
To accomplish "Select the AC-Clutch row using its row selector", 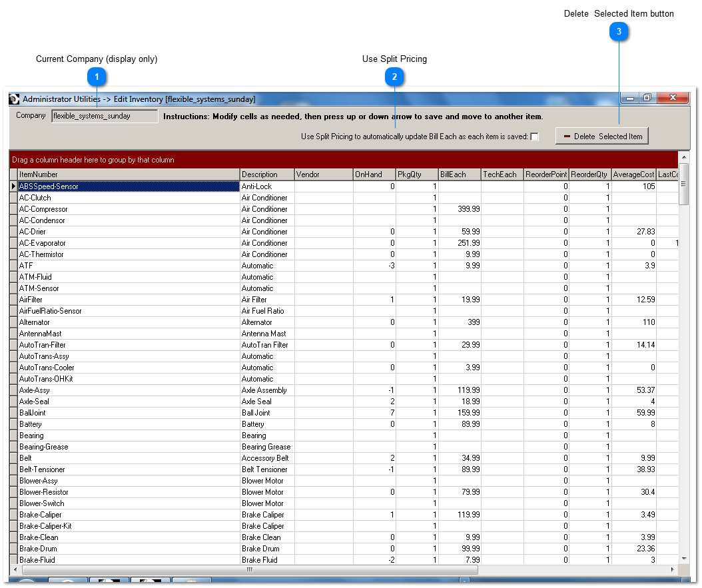I will pos(13,198).
